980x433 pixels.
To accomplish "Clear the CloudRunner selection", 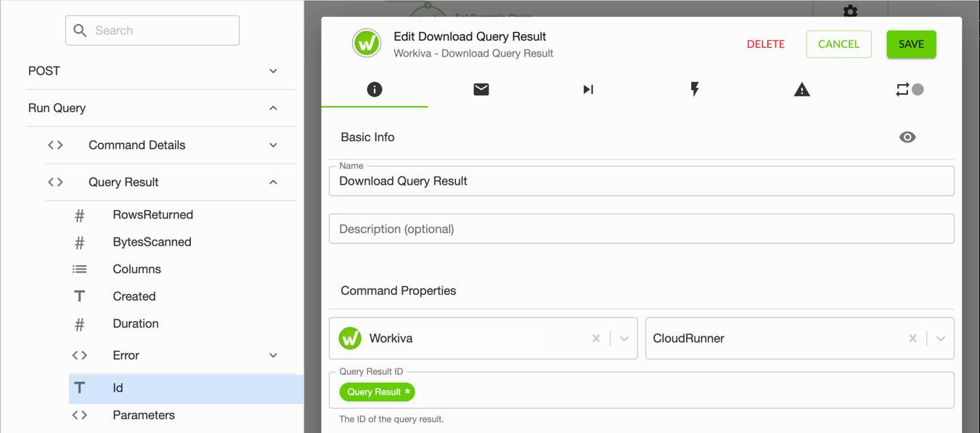I will pyautogui.click(x=912, y=339).
